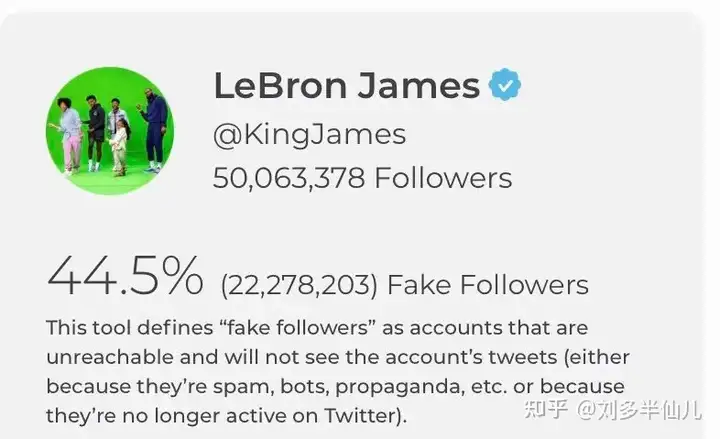Click the word Twitter in the description
The height and width of the screenshot is (439, 720).
[x=360, y=416]
